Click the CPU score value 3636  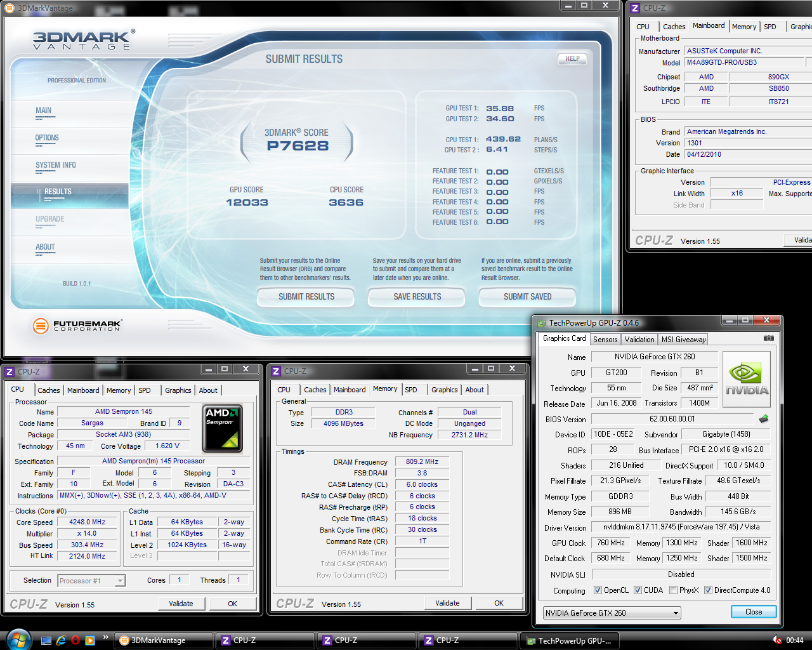[346, 202]
